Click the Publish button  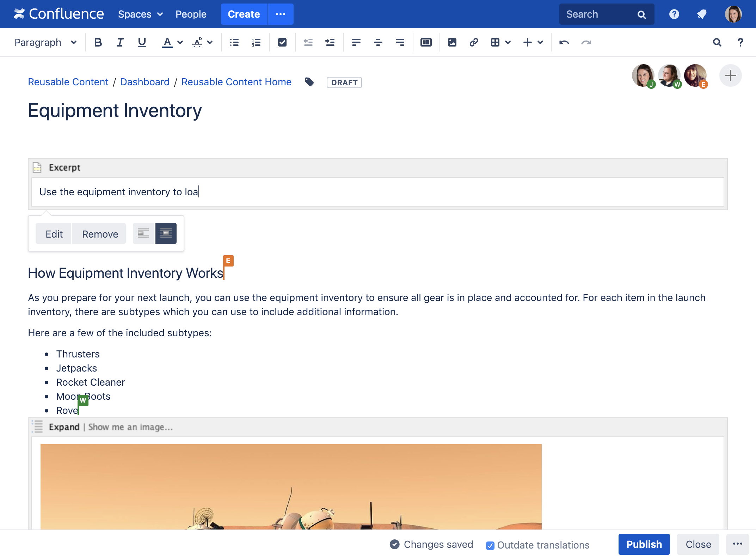644,544
